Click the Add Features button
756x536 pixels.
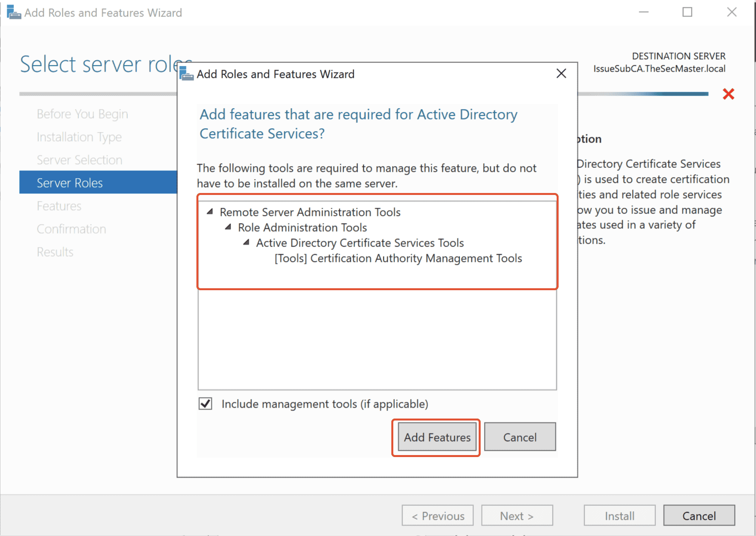(437, 437)
